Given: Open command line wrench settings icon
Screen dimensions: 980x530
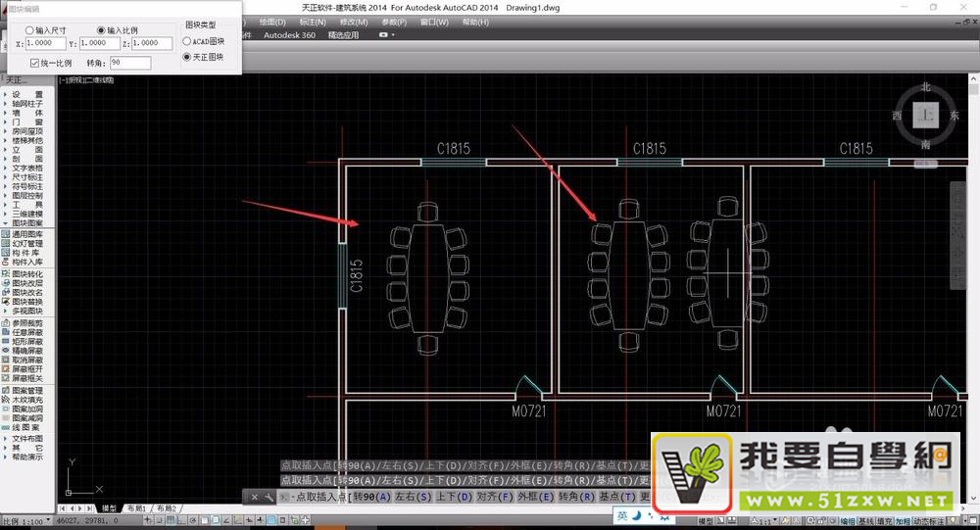Looking at the screenshot, I should (x=269, y=498).
